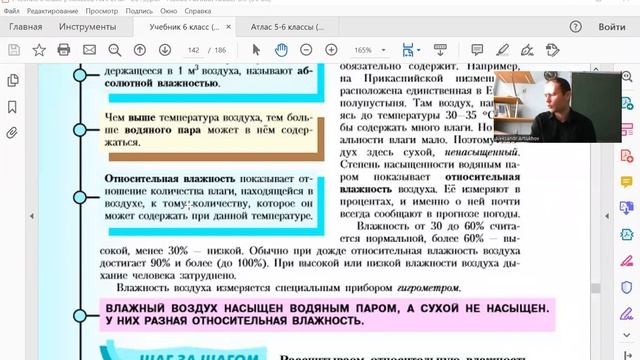Open the Help question mark icon
The image size is (640, 360).
click(575, 27)
